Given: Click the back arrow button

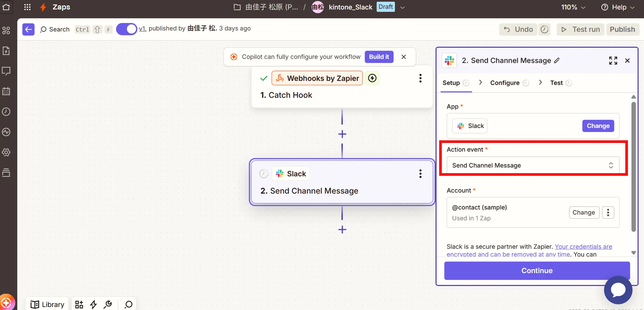Looking at the screenshot, I should tap(28, 29).
